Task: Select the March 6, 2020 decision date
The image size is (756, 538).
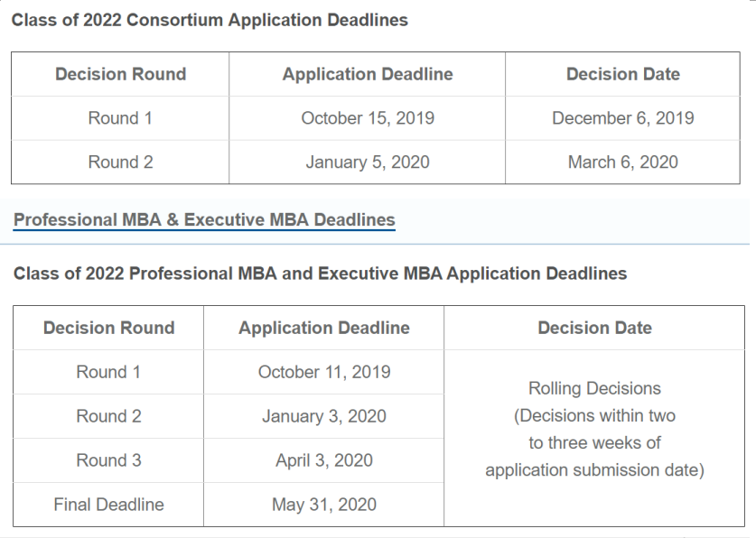Action: 622,162
